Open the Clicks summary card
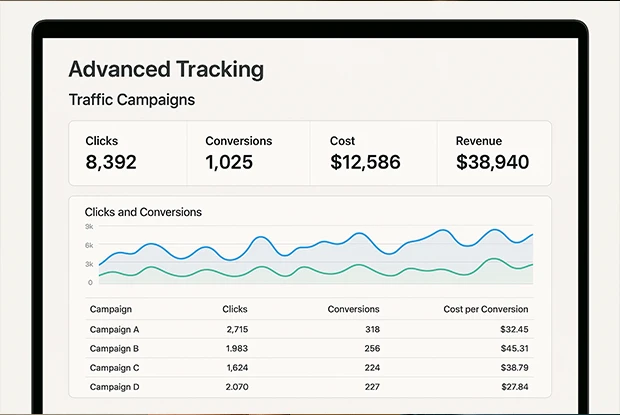 click(x=127, y=153)
